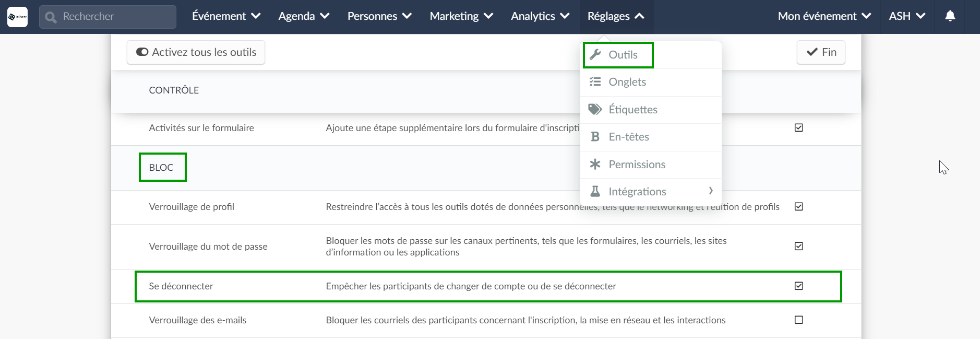Uncheck Verrouillage du mot de passe checkbox

pos(798,246)
